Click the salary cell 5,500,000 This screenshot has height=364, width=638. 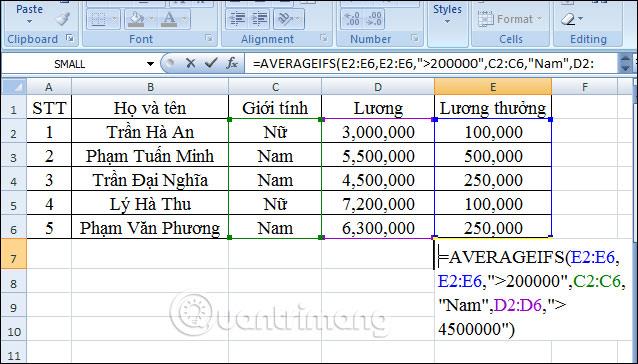[378, 155]
